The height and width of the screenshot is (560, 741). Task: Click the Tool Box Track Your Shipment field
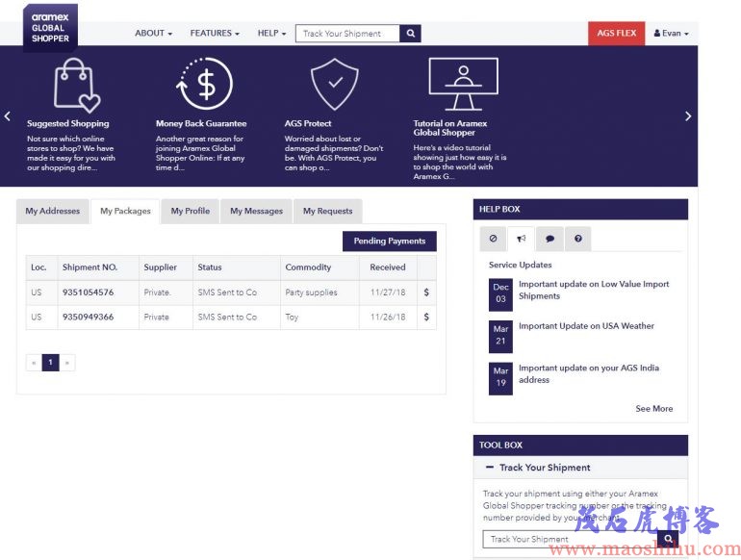[x=570, y=539]
